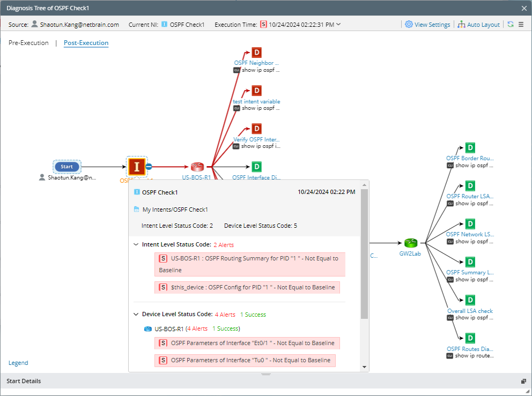Collapse Intent Level Status Code section
Screen dimensions: 532x396
pyautogui.click(x=136, y=244)
